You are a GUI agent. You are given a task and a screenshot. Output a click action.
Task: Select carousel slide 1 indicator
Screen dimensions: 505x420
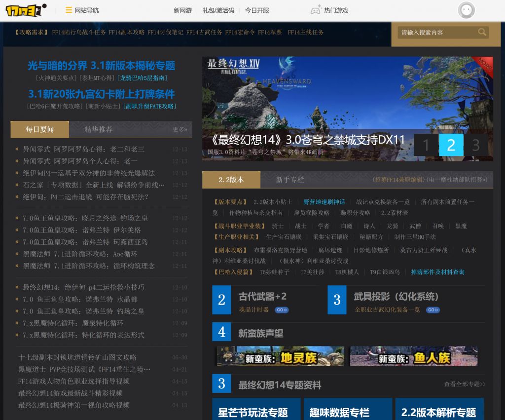click(x=425, y=145)
